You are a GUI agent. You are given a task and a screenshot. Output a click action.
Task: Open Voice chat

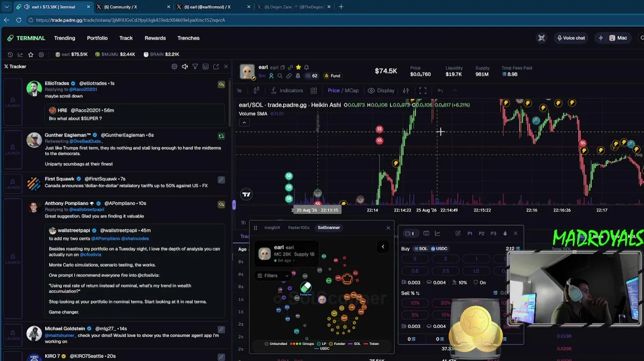(571, 38)
